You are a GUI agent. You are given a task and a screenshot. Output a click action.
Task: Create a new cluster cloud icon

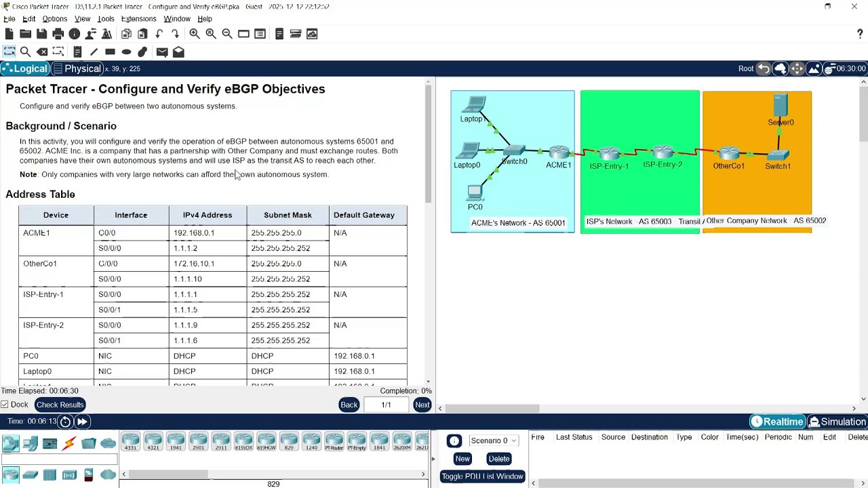point(781,68)
